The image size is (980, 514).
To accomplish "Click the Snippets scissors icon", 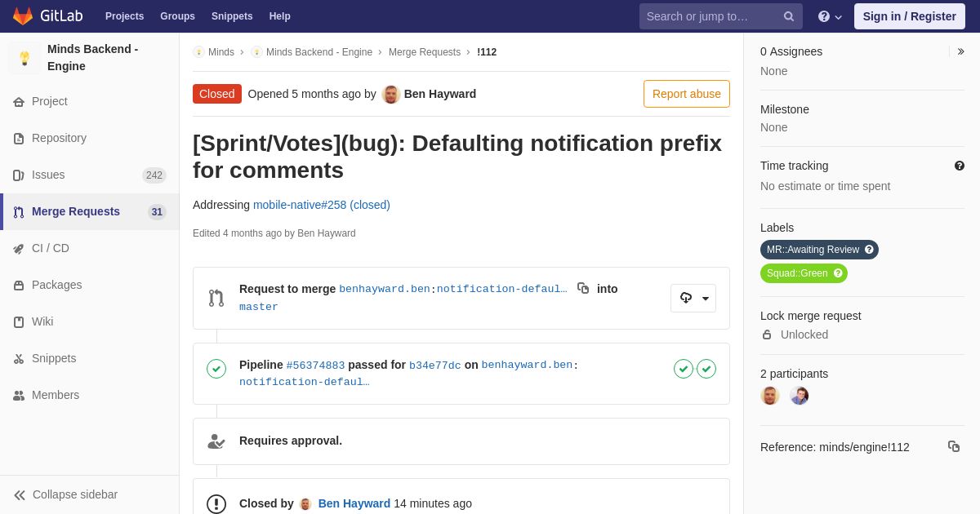I will 19,359.
